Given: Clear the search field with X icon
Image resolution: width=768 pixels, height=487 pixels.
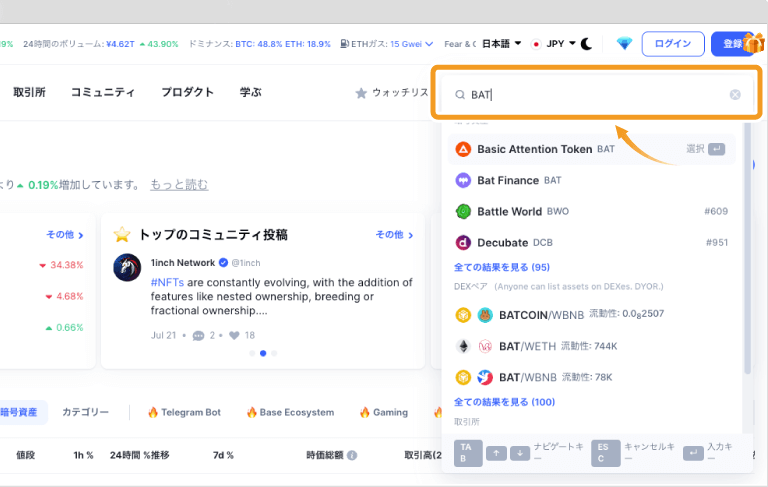Looking at the screenshot, I should [735, 95].
